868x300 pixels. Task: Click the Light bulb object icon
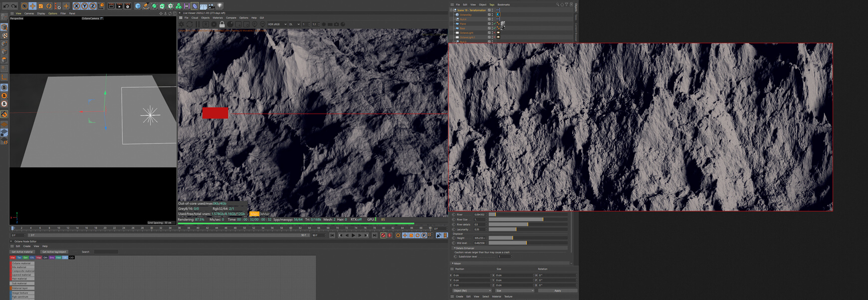coord(220,6)
